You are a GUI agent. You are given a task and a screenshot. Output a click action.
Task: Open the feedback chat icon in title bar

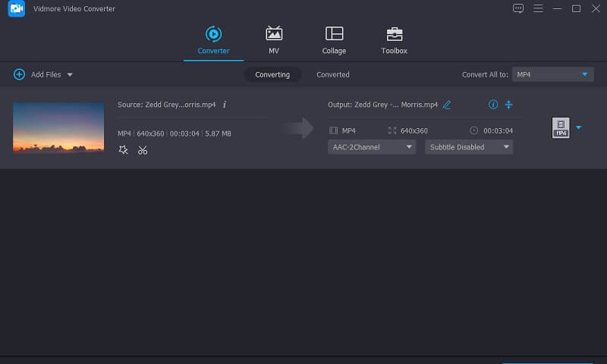[518, 8]
